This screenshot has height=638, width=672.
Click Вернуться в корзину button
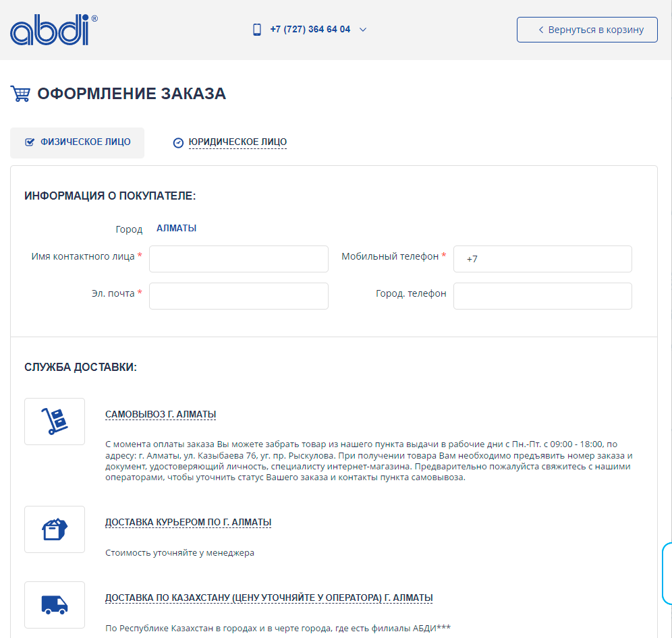point(587,30)
